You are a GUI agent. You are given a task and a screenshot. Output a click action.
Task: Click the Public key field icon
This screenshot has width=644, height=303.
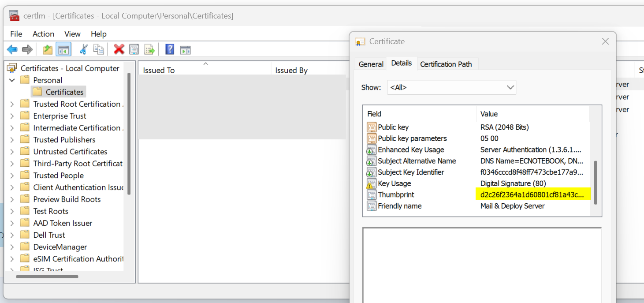point(372,127)
